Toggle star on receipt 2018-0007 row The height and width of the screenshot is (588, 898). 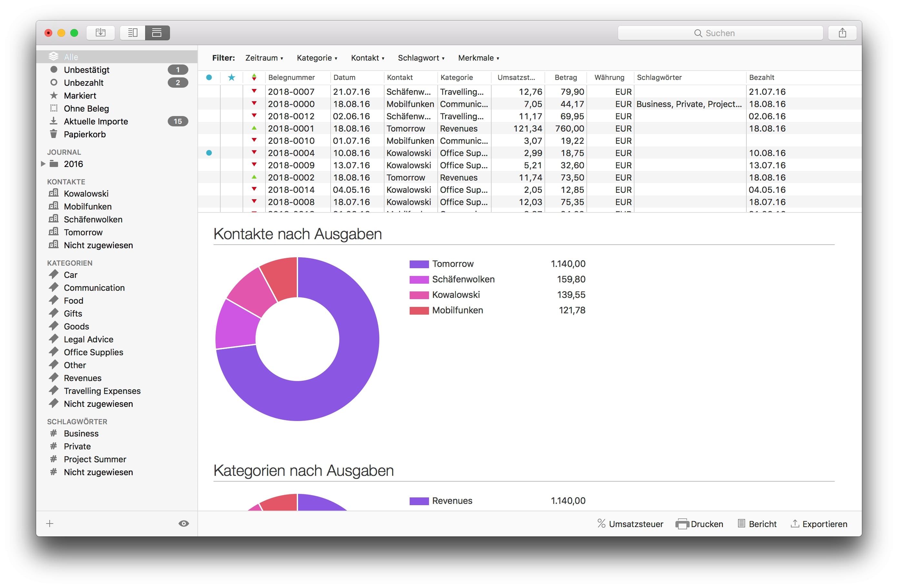232,92
